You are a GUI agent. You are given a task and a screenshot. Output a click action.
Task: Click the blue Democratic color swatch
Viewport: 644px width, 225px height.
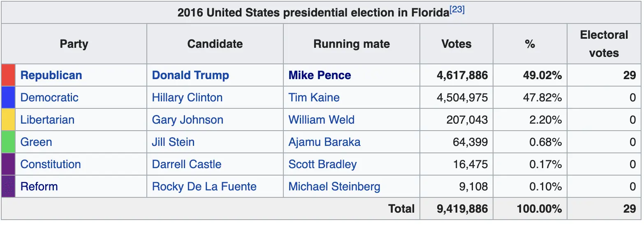tap(8, 98)
